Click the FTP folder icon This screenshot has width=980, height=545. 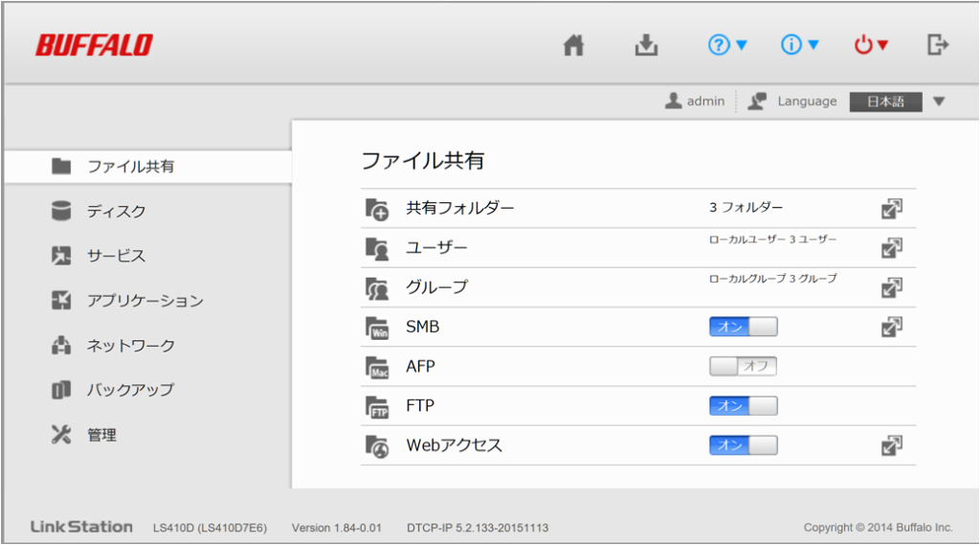[x=377, y=407]
